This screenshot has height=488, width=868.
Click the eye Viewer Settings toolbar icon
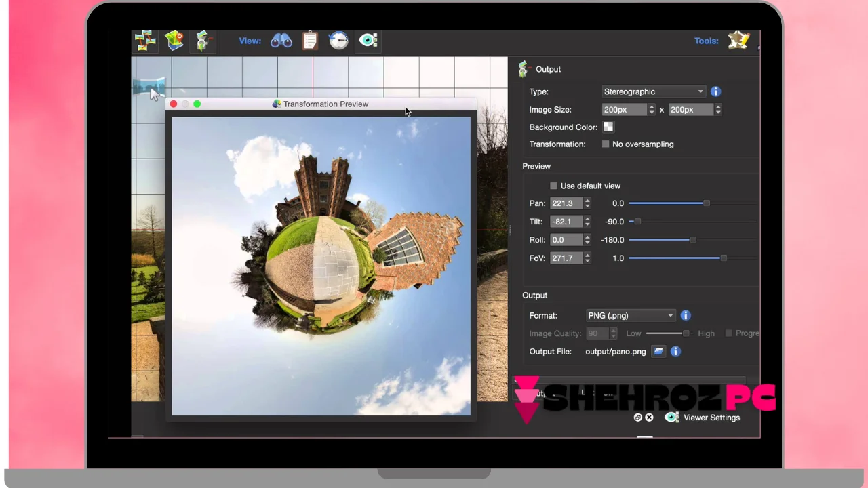[368, 41]
